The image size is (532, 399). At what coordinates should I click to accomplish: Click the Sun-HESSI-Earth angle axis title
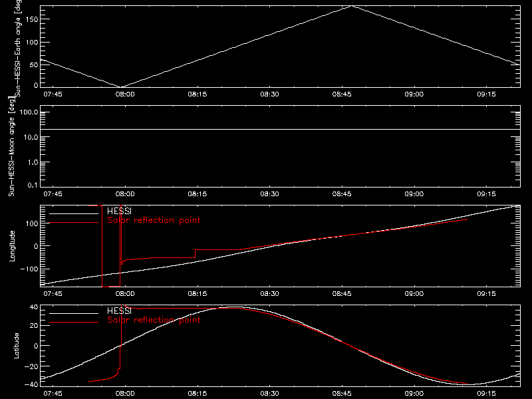coord(18,47)
